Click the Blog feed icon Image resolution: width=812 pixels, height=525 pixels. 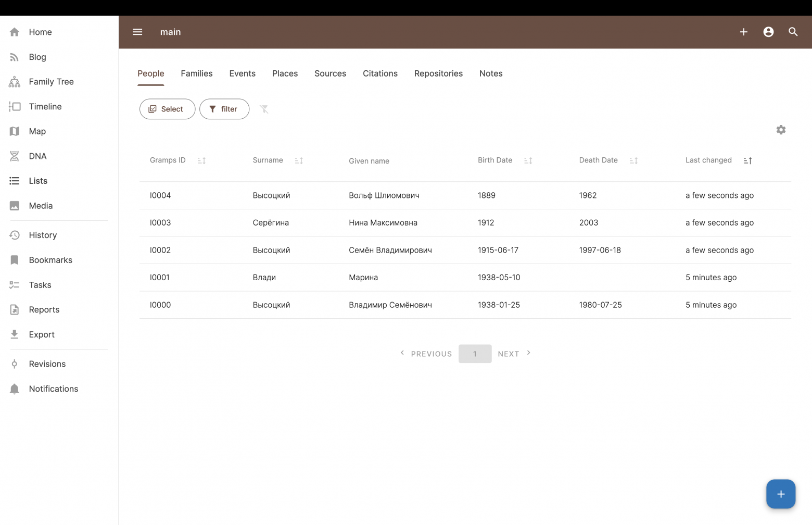click(x=15, y=57)
